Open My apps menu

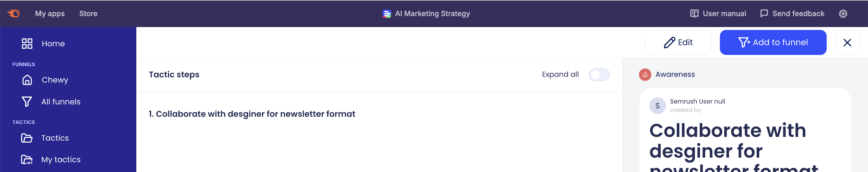click(x=50, y=14)
